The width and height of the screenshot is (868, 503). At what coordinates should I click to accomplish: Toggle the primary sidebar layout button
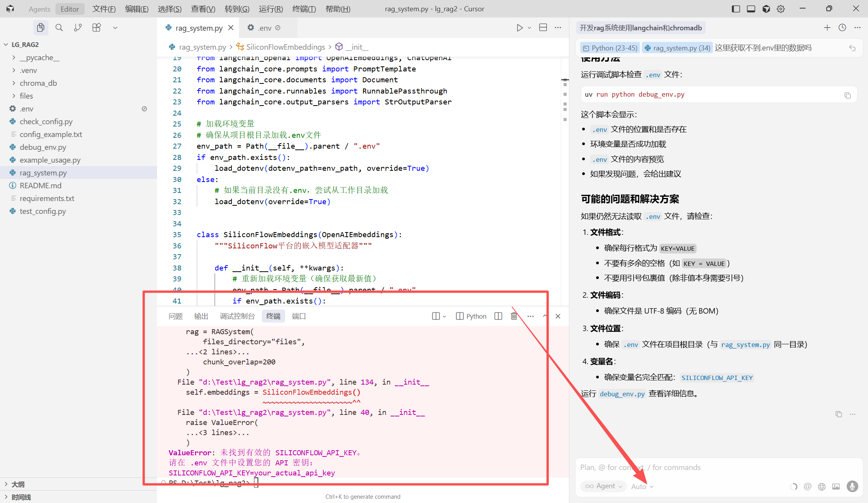click(736, 9)
